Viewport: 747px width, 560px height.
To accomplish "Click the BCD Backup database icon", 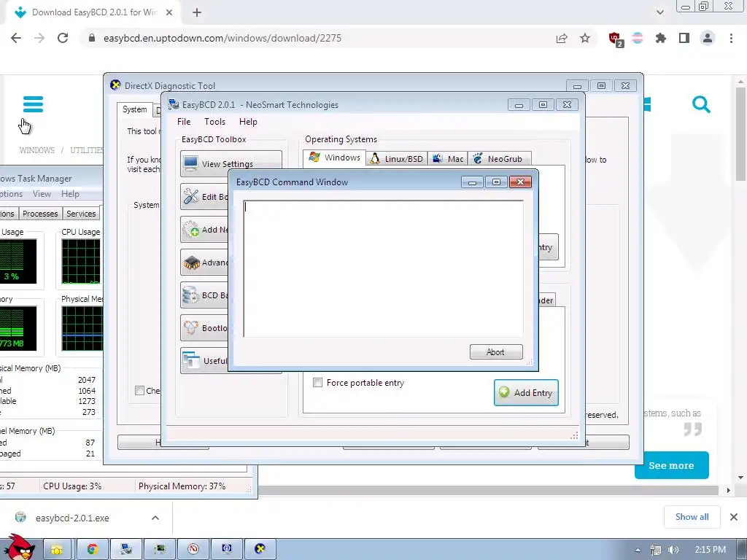I will coord(191,295).
